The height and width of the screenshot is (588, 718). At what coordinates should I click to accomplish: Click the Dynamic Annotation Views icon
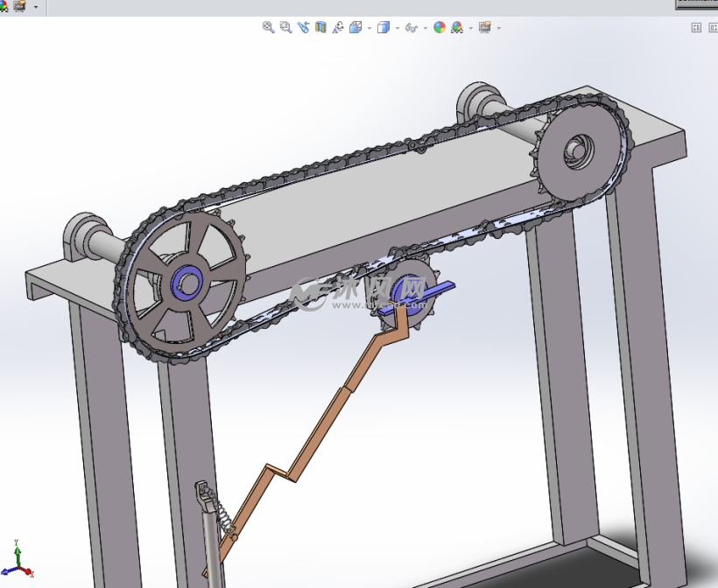(x=338, y=27)
